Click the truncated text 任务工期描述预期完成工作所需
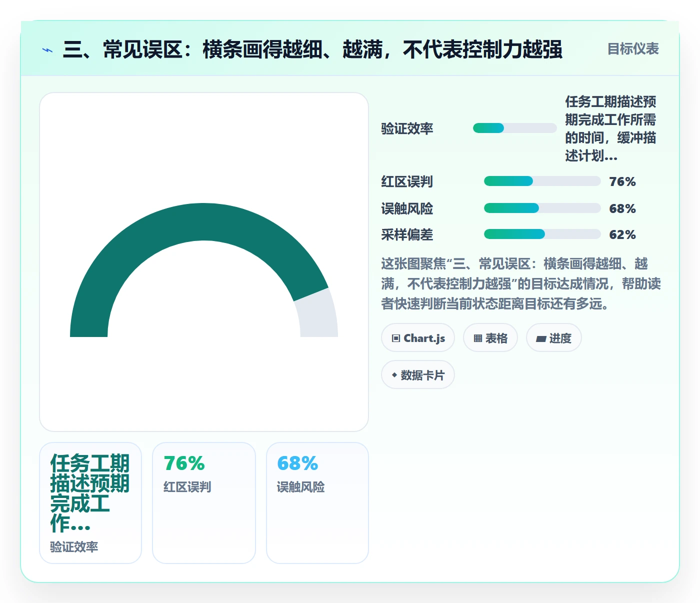 [x=610, y=128]
